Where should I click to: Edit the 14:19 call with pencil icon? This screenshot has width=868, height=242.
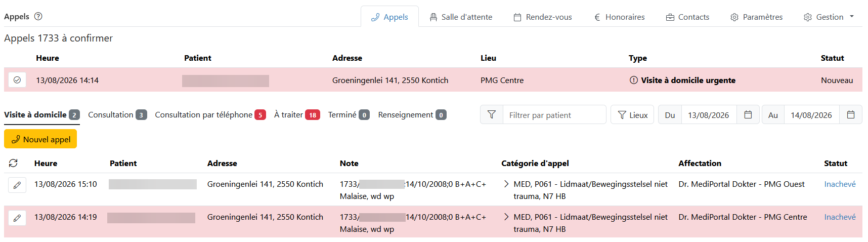(17, 218)
